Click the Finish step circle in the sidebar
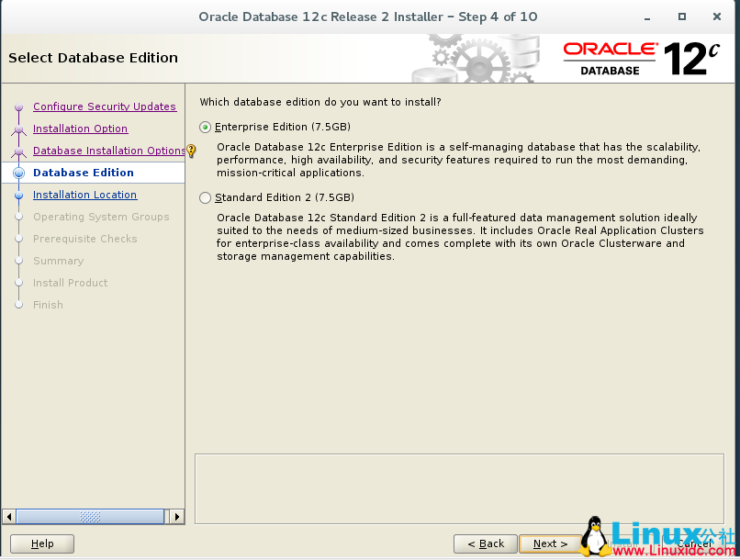 [18, 305]
